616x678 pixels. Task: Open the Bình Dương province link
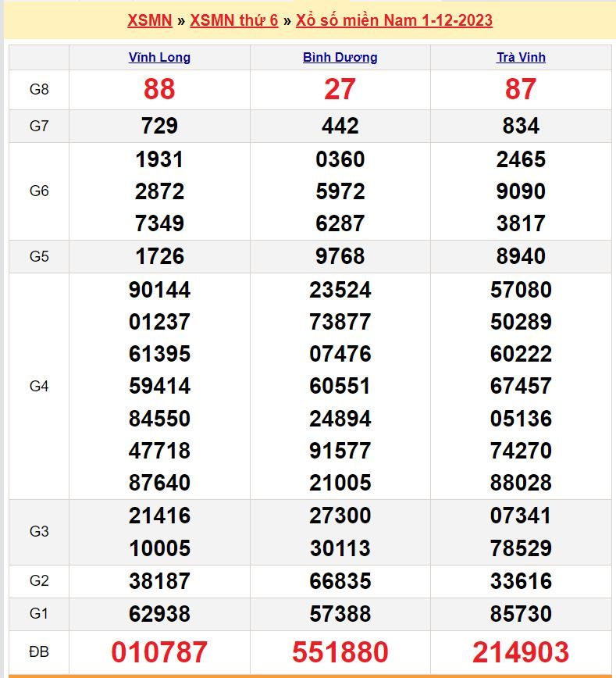[x=340, y=57]
